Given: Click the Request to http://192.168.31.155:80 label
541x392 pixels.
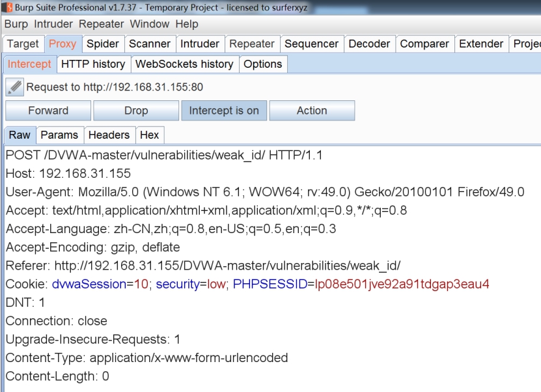Looking at the screenshot, I should click(x=115, y=87).
